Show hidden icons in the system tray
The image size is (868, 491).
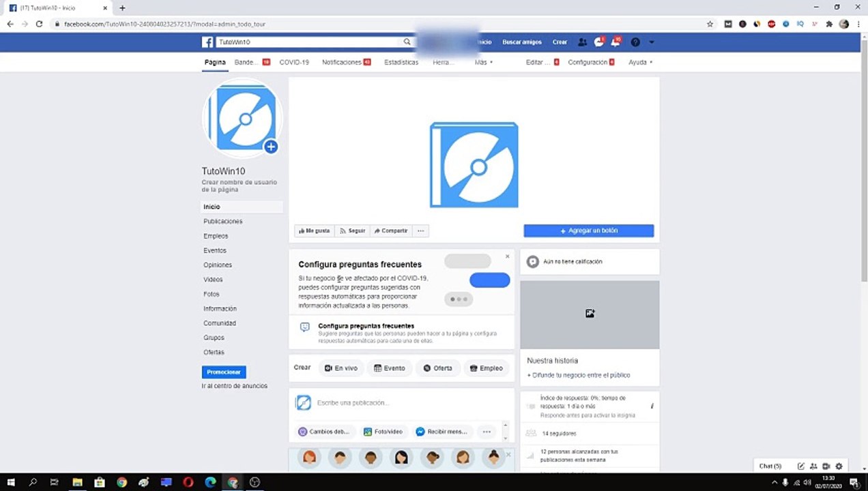tap(773, 482)
